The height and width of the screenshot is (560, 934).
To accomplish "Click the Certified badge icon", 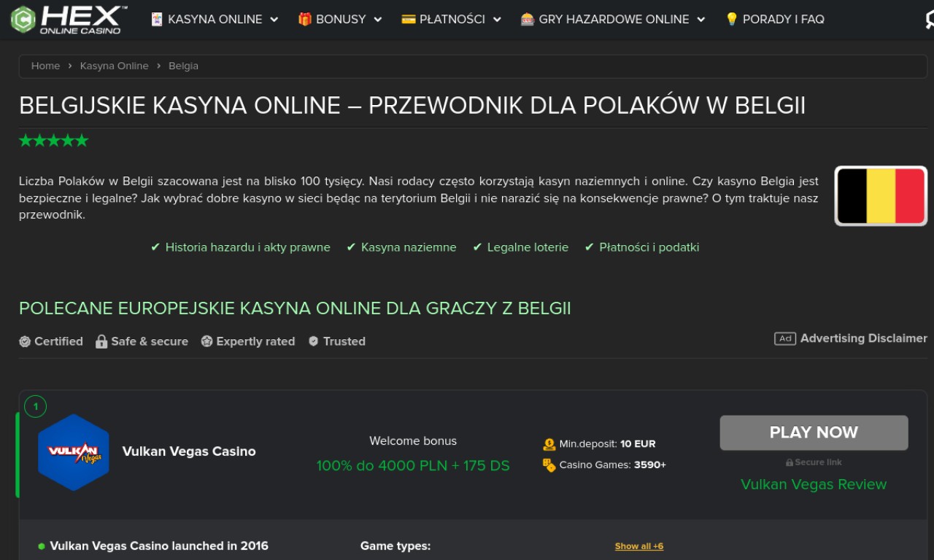I will coord(25,341).
